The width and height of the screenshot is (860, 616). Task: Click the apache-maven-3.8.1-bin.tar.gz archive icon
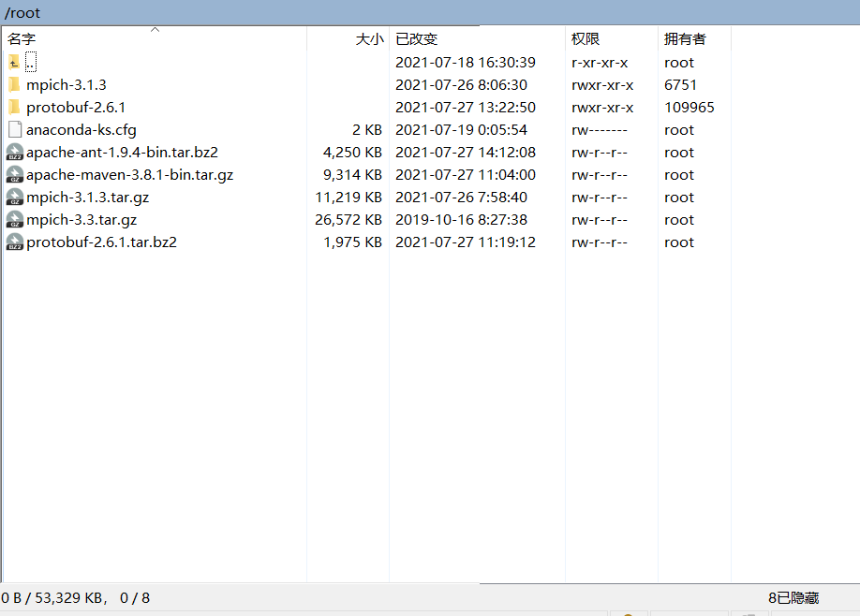click(x=15, y=174)
